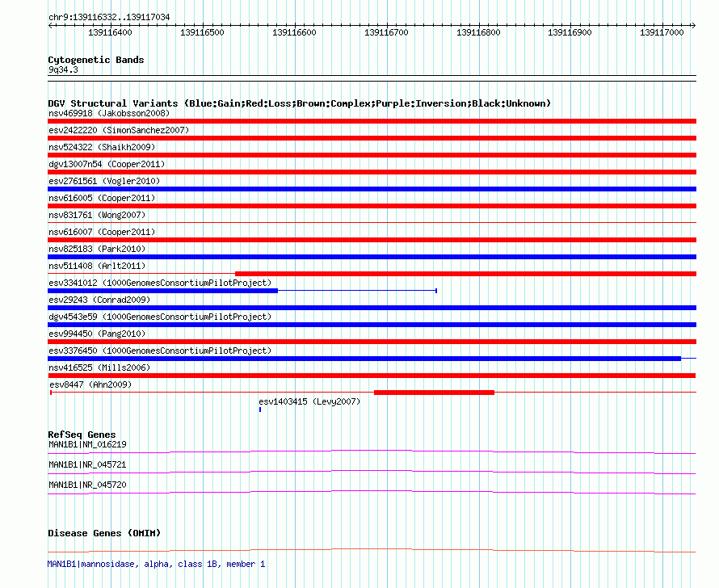Click ruler position 139117000
The height and width of the screenshot is (588, 719).
pos(662,32)
